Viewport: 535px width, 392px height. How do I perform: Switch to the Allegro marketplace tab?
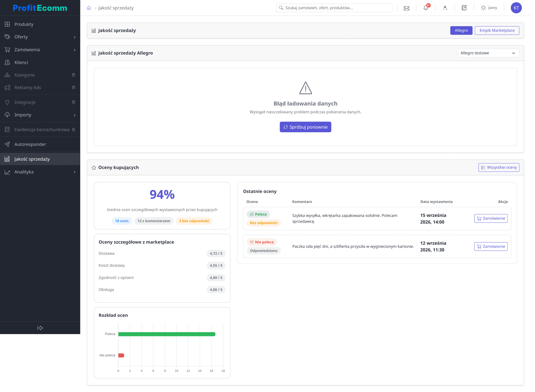(461, 30)
